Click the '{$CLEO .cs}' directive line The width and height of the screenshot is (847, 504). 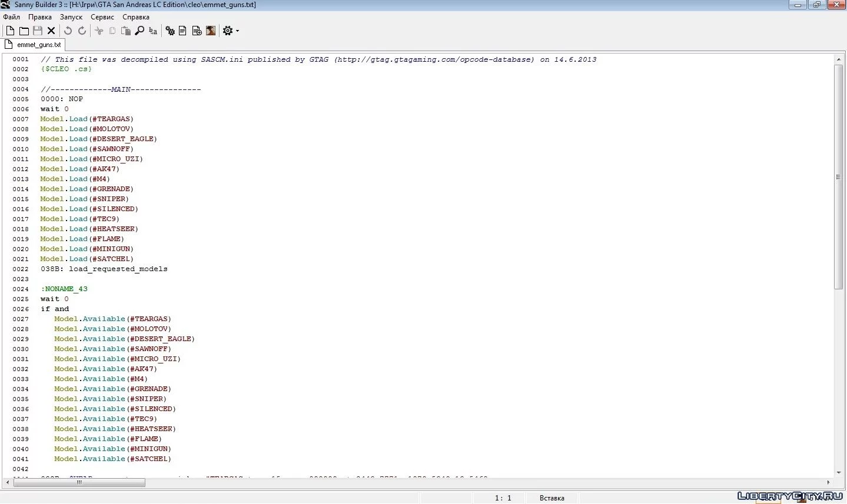point(67,69)
